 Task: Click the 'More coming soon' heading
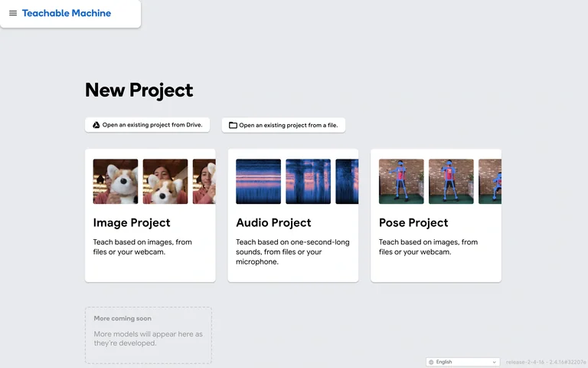[122, 318]
